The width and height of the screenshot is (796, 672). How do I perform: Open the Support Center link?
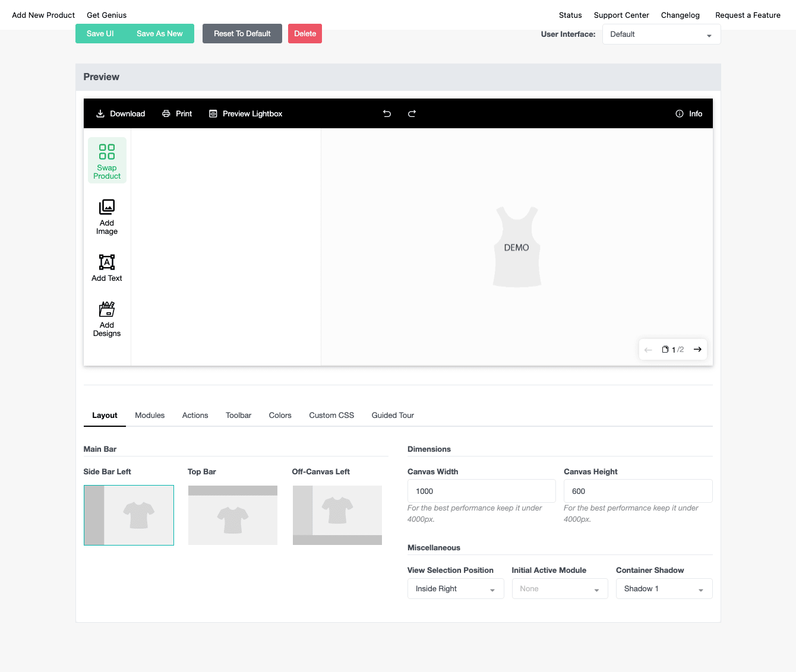pos(621,15)
